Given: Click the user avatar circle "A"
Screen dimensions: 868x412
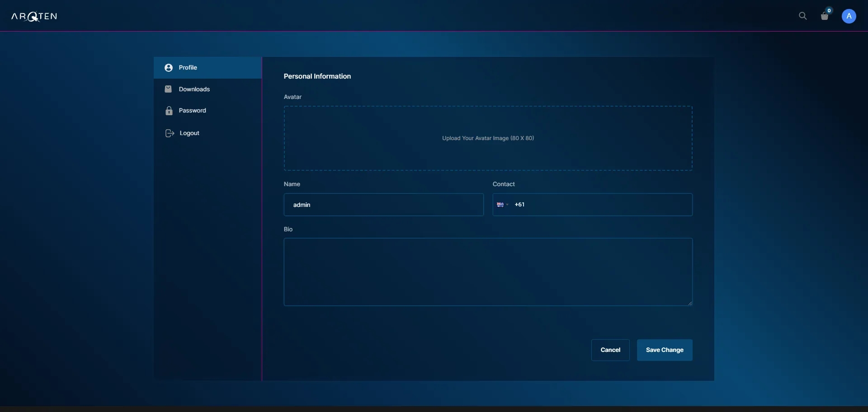Looking at the screenshot, I should 849,16.
